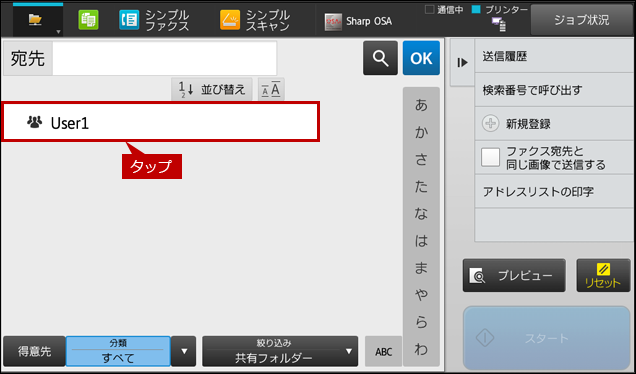Jump to index ま
The width and height of the screenshot is (636, 374).
pos(421,268)
